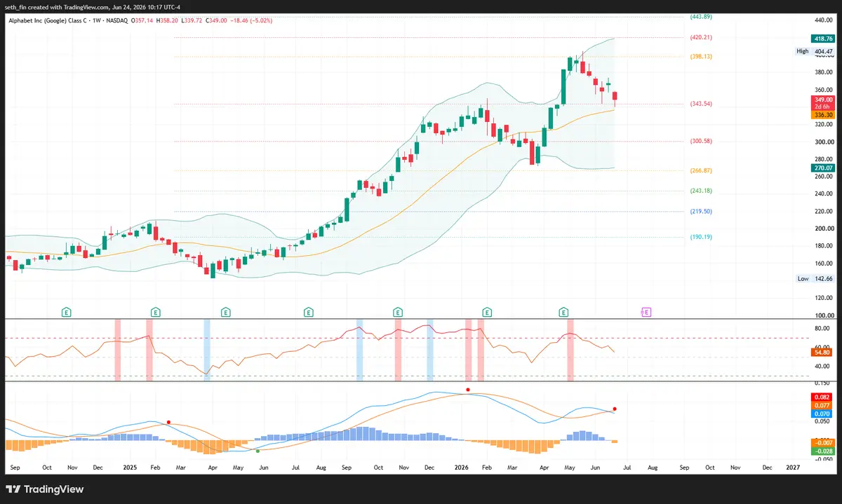Click the TradingView logo at the bottom left
The width and height of the screenshot is (842, 504).
pyautogui.click(x=45, y=489)
